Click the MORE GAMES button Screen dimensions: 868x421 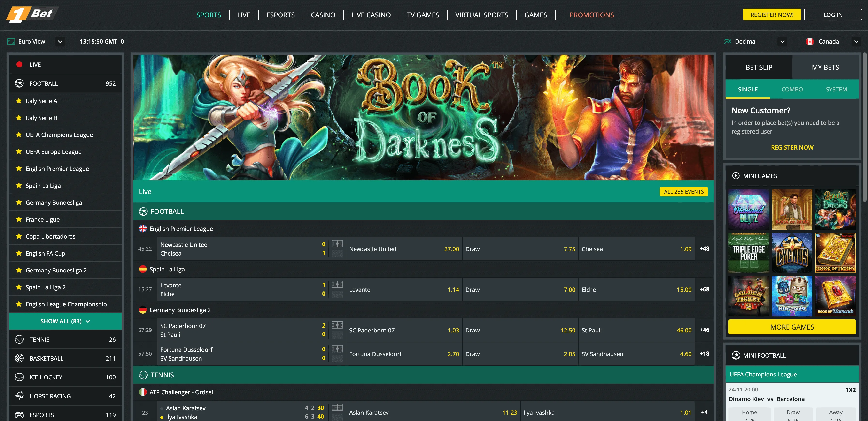click(x=792, y=327)
